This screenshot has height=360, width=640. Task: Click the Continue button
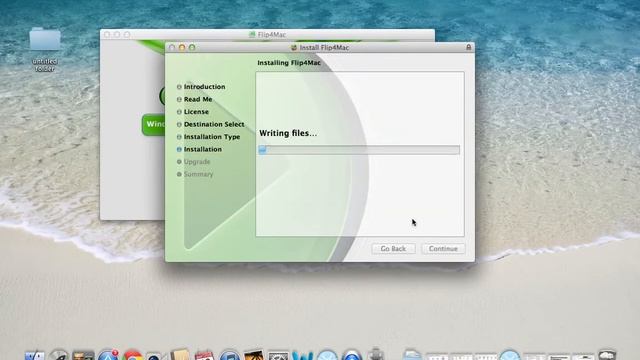pyautogui.click(x=443, y=249)
